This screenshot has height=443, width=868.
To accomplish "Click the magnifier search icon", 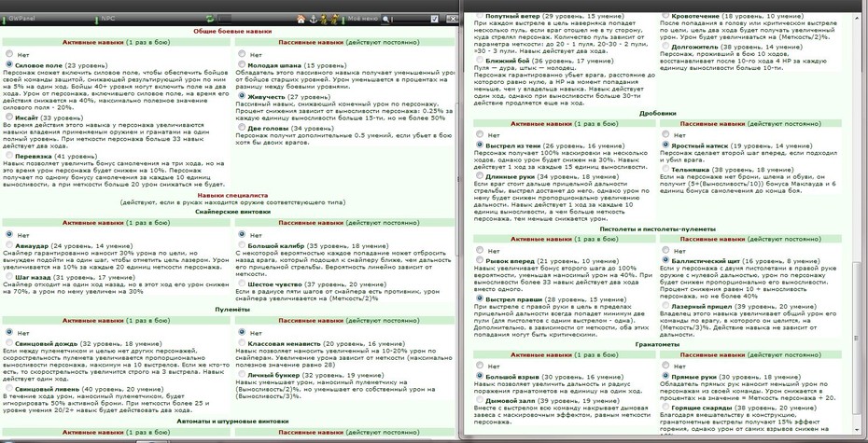I will [385, 20].
